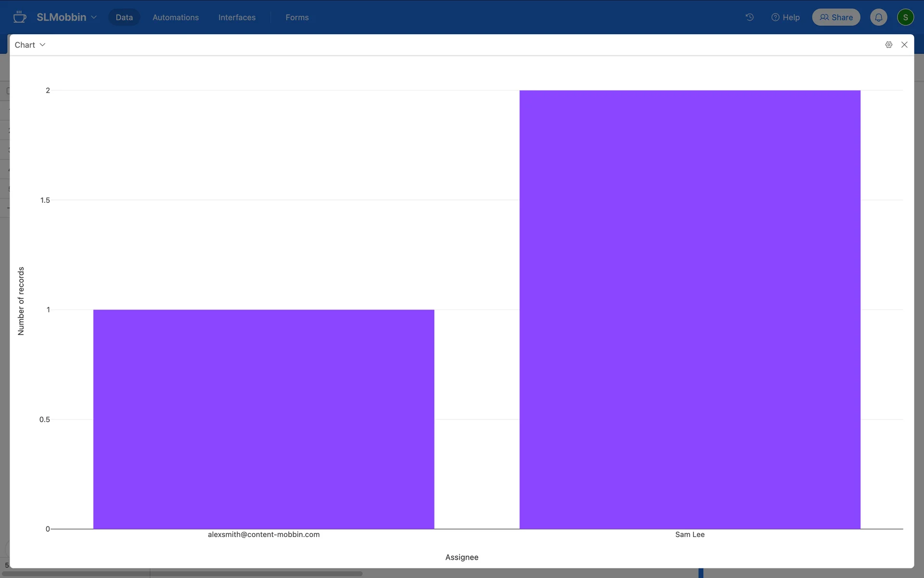Click the coffee cup base icon
The height and width of the screenshot is (578, 924).
click(19, 17)
